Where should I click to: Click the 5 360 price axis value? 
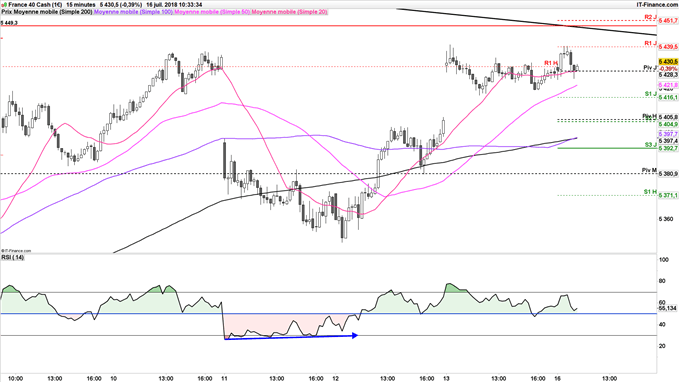(x=666, y=219)
